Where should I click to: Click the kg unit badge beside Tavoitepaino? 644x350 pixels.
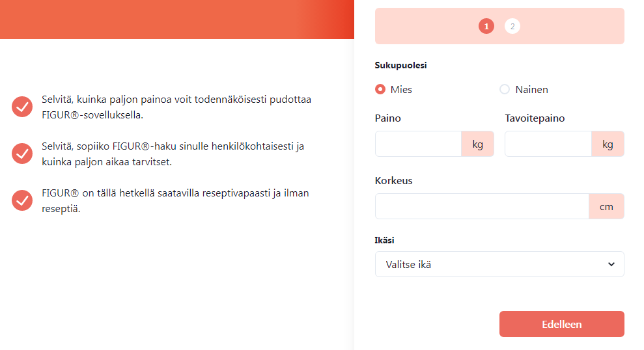tap(608, 144)
